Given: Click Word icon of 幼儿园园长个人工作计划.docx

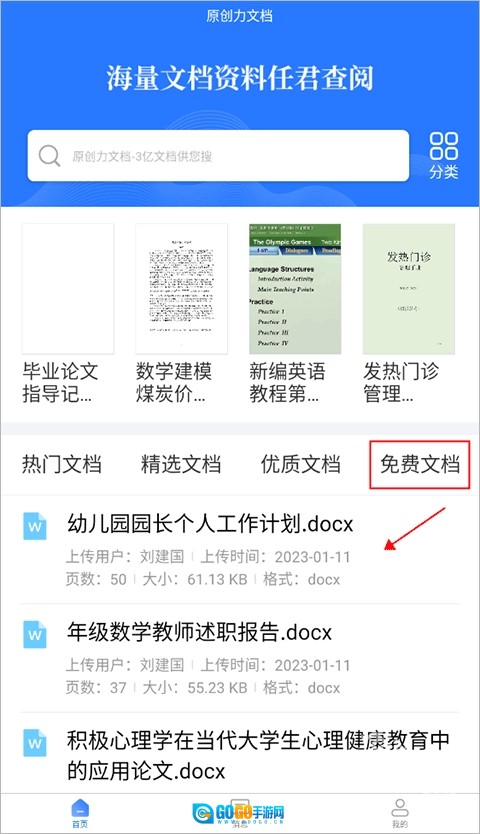Looking at the screenshot, I should [35, 526].
